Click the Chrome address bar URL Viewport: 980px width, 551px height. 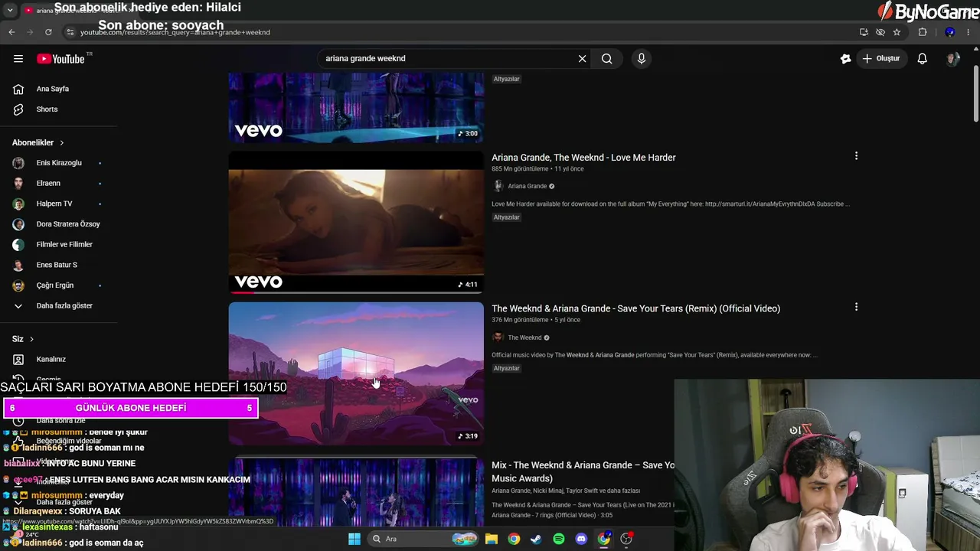[x=175, y=32]
